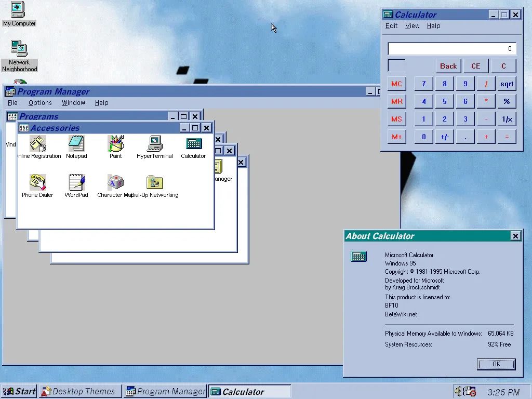
Task: Open Options menu in Program Manager
Action: 40,103
